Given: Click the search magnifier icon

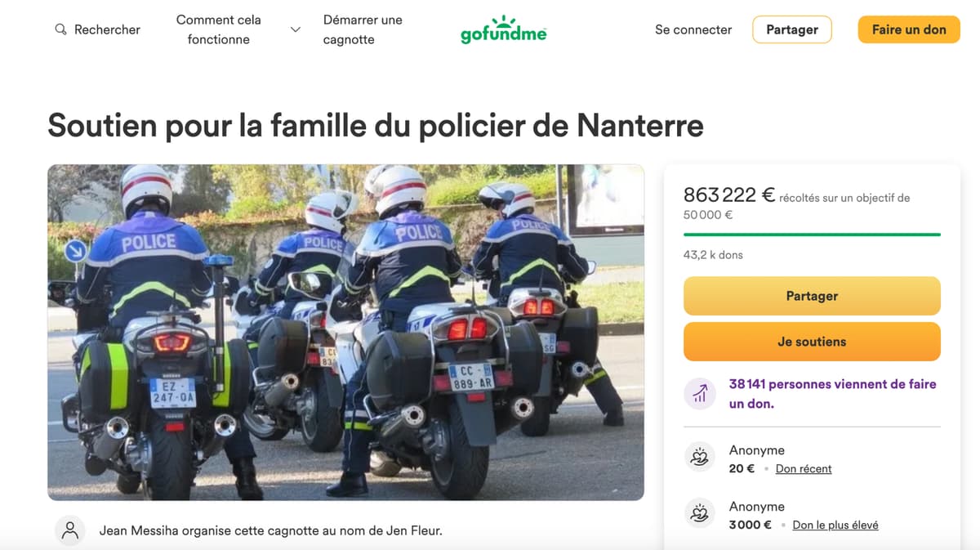Looking at the screenshot, I should pyautogui.click(x=60, y=29).
